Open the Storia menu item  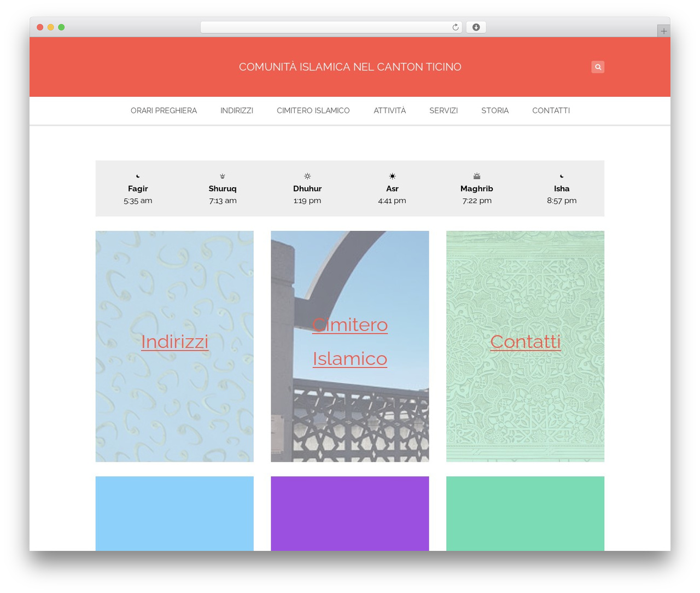tap(495, 111)
